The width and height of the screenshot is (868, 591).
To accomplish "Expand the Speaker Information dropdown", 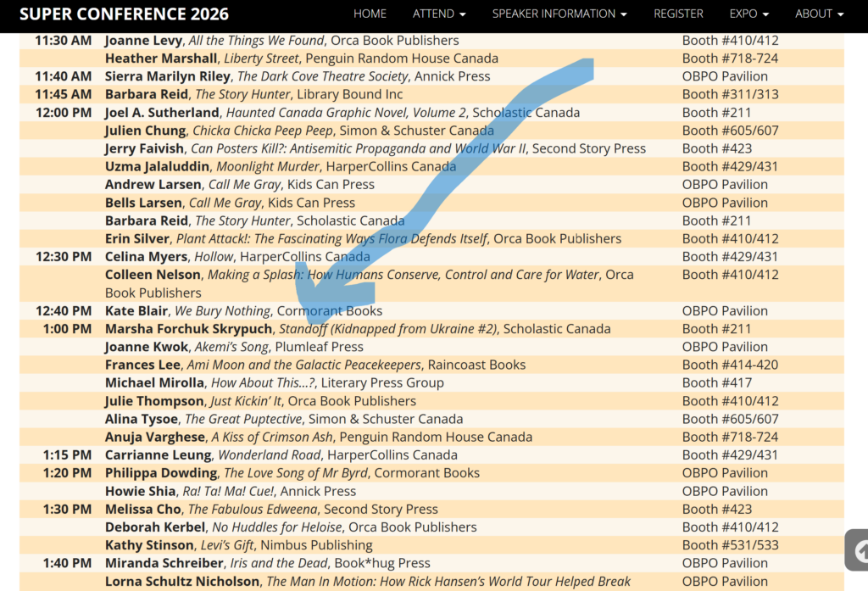I will 559,14.
